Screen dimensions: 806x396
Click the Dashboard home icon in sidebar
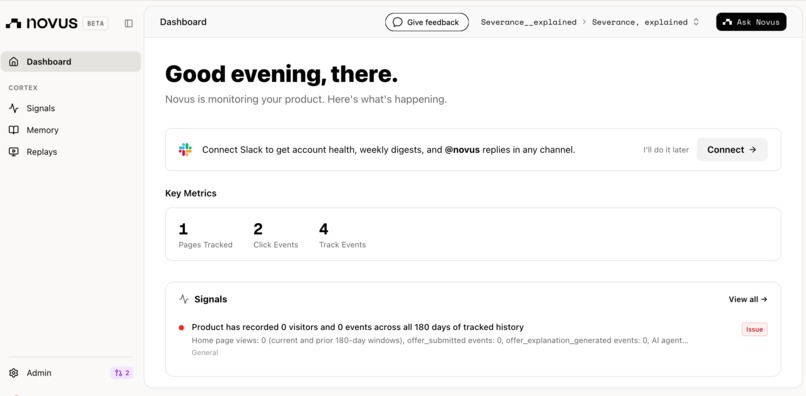pos(14,62)
